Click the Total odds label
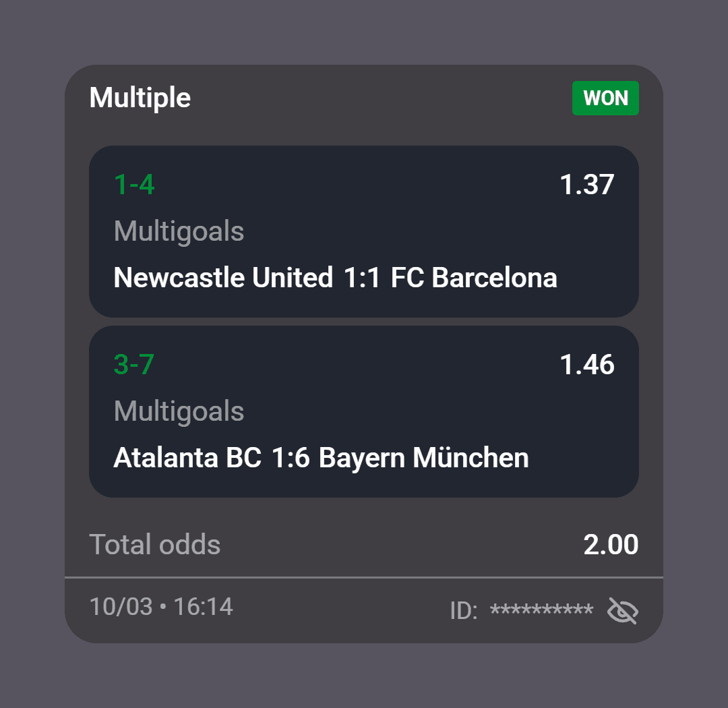 point(155,544)
